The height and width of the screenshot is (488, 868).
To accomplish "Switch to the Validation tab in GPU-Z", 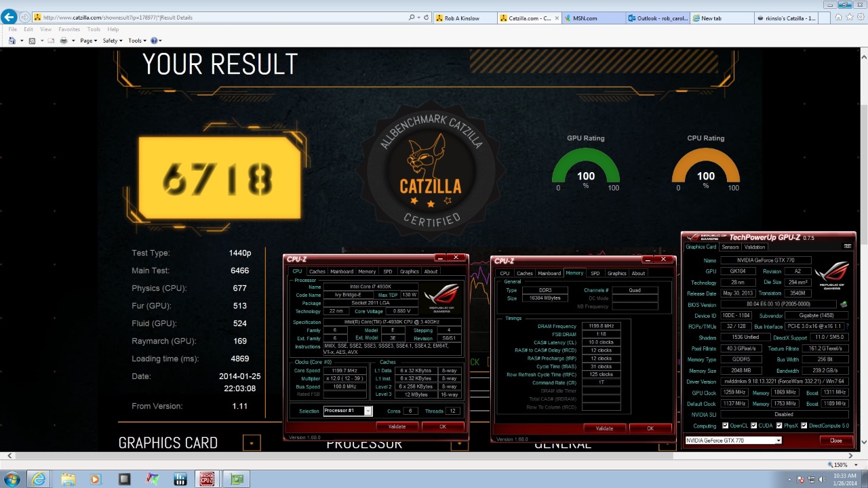I will 754,247.
